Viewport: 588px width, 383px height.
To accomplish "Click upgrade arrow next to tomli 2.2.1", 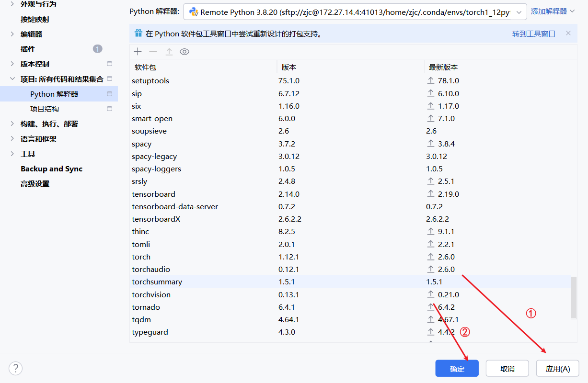I will pyautogui.click(x=431, y=244).
